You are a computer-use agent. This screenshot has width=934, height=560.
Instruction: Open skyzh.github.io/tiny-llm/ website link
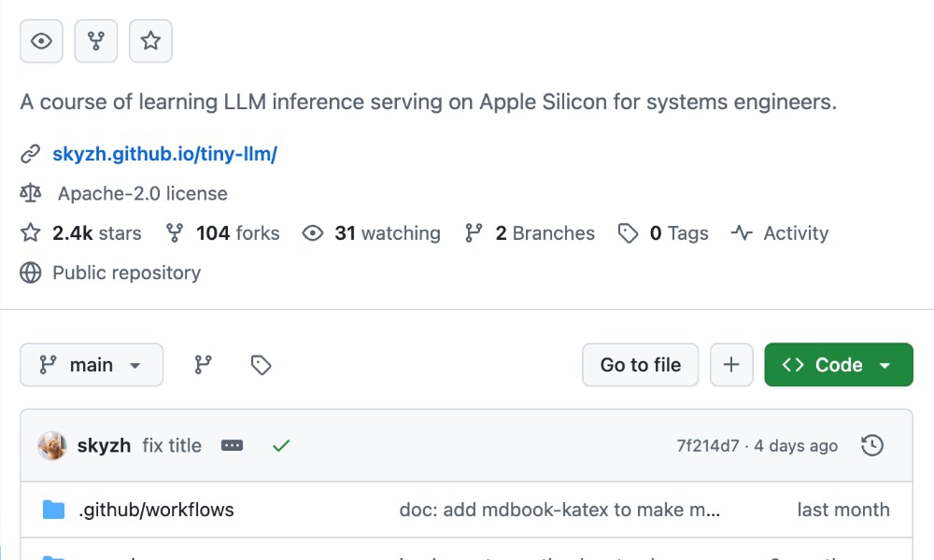[x=164, y=154]
